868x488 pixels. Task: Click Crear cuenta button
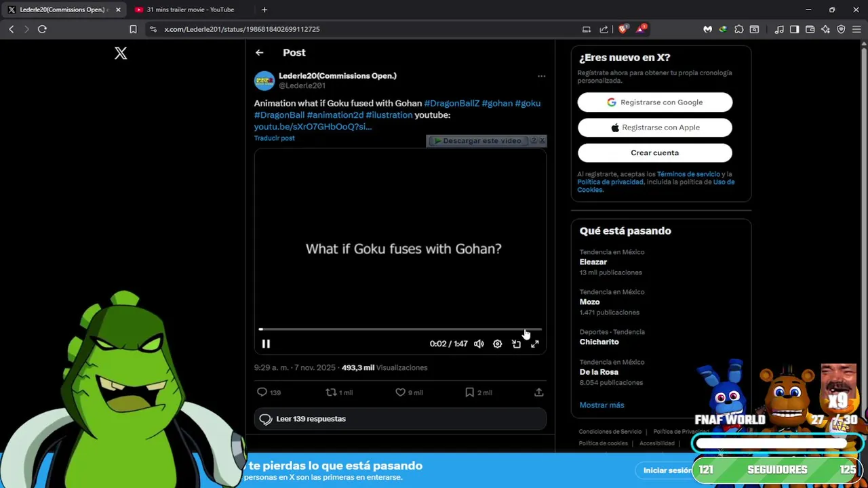[654, 152]
